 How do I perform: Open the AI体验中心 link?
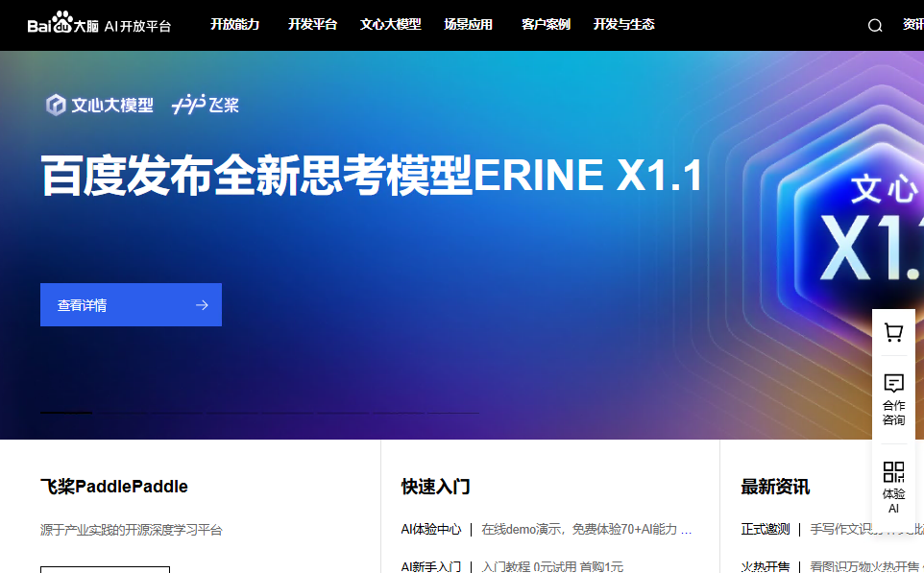point(430,529)
